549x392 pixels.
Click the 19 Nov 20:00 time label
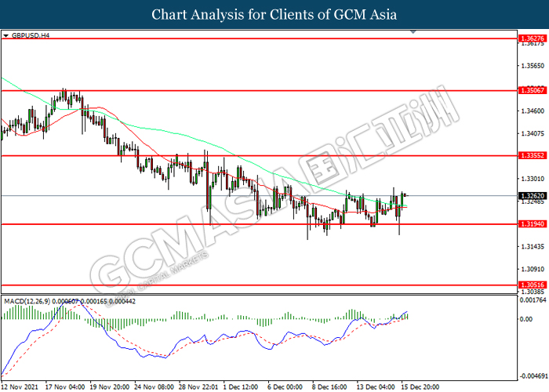pos(110,387)
